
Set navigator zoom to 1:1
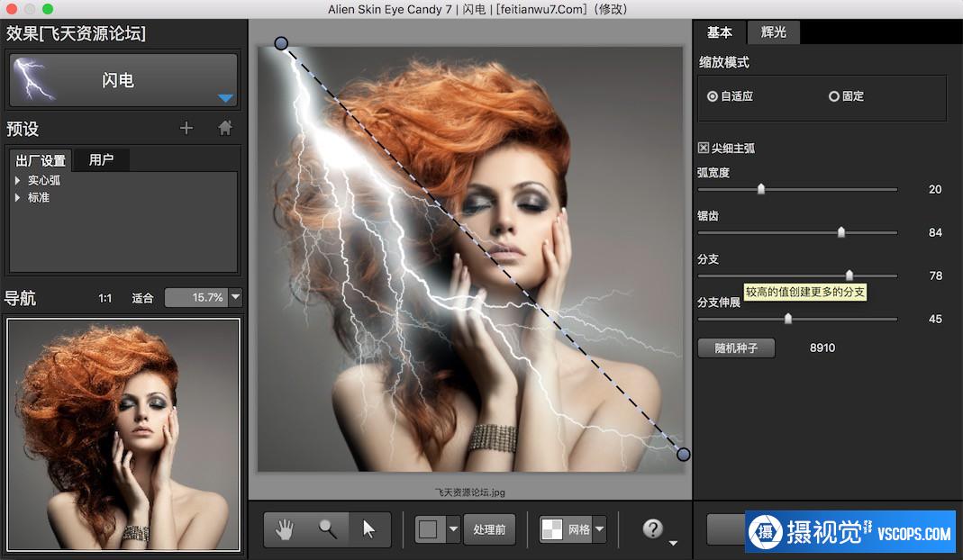pos(105,298)
